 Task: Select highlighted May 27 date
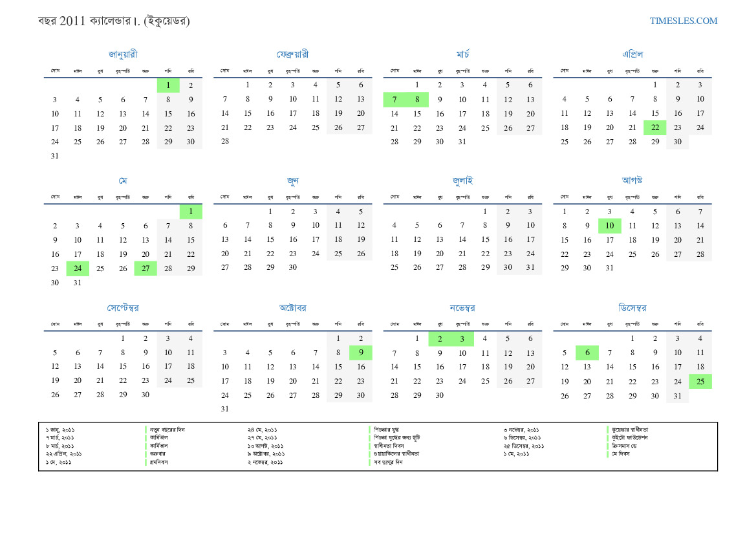[146, 268]
